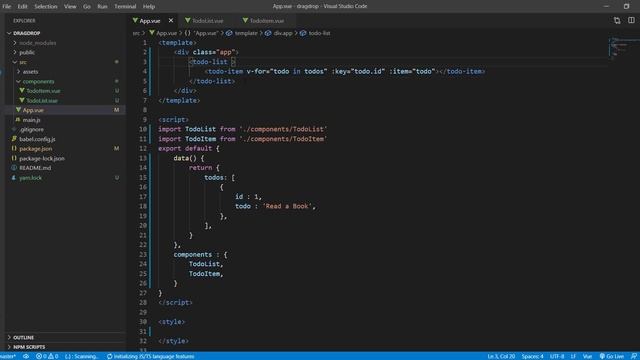
Task: Switch to the TodoItem.vue tab
Action: click(x=266, y=20)
